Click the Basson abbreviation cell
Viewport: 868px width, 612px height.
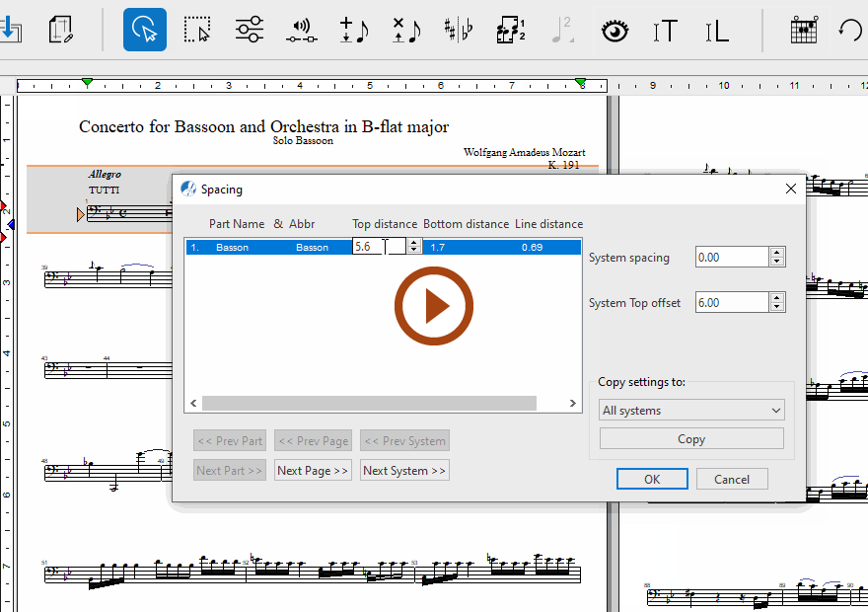point(313,247)
